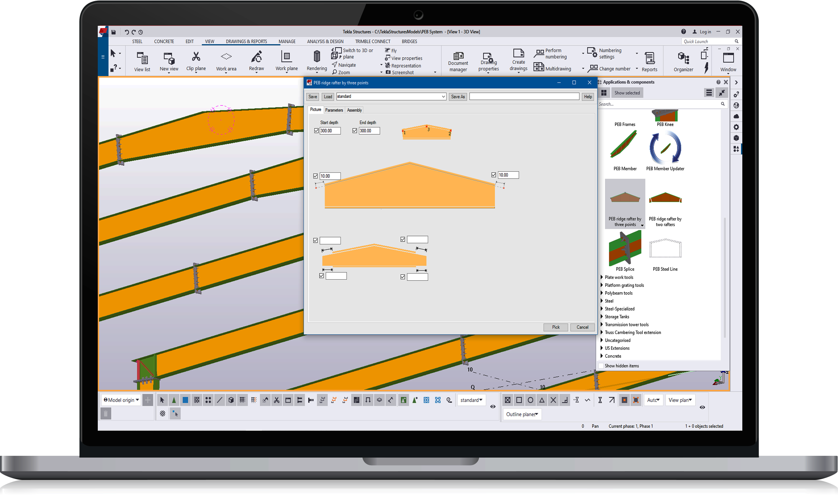Click the Start depth 300.00 field
This screenshot has height=504, width=838.
330,131
